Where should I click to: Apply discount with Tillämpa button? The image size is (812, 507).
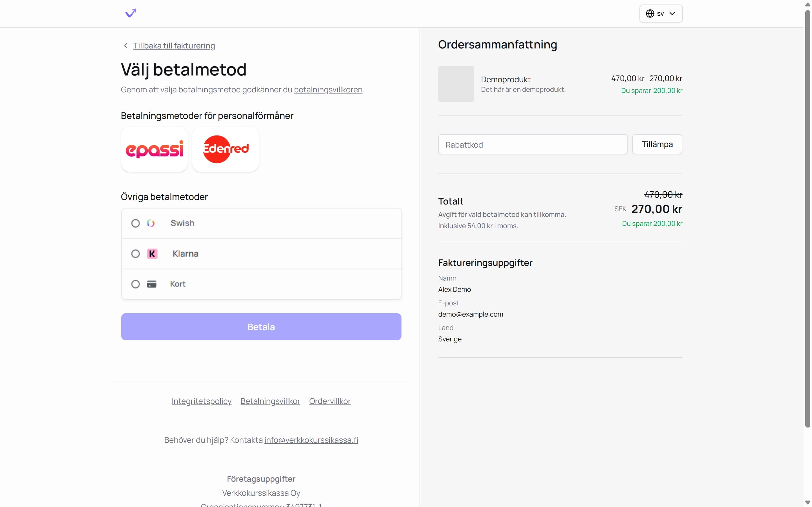point(657,144)
